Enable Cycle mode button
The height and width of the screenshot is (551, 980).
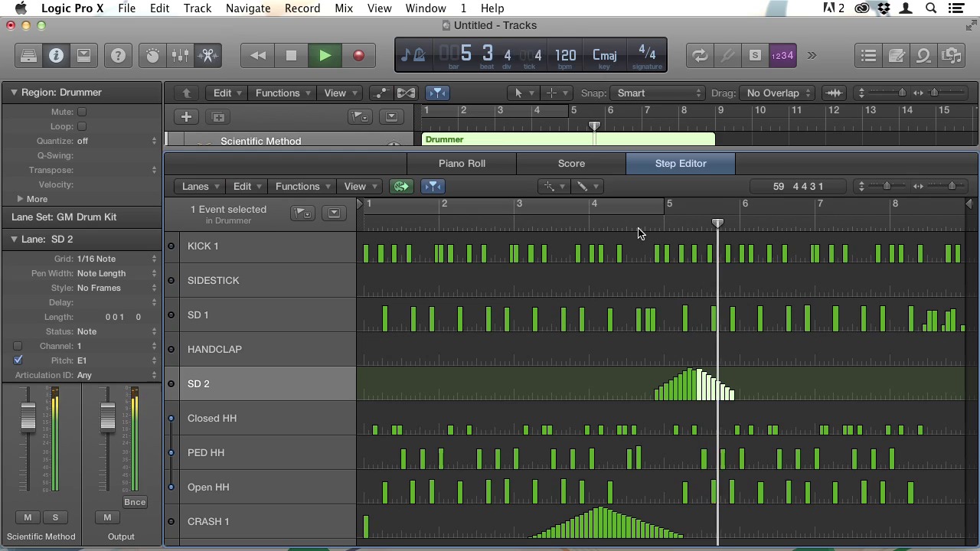pyautogui.click(x=700, y=55)
